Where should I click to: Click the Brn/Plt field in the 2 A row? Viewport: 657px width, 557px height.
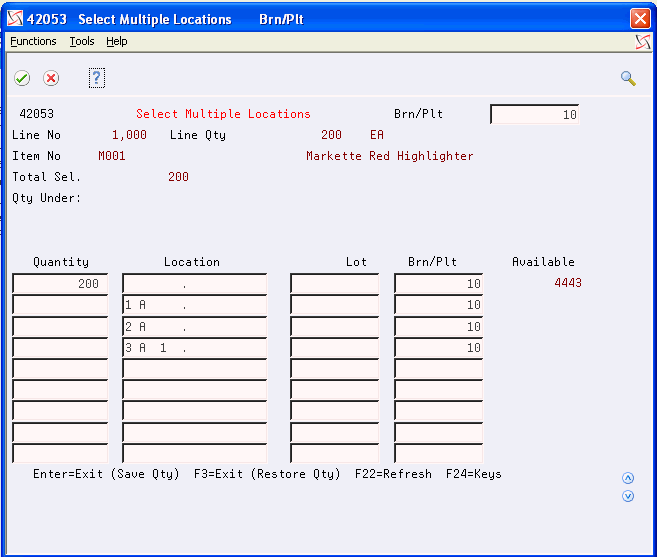(438, 326)
